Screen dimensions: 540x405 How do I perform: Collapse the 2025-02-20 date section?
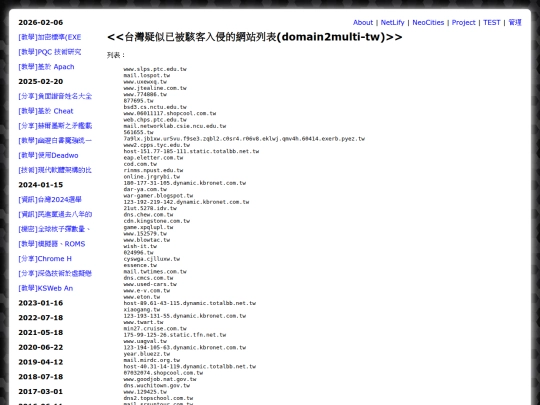pyautogui.click(x=41, y=82)
